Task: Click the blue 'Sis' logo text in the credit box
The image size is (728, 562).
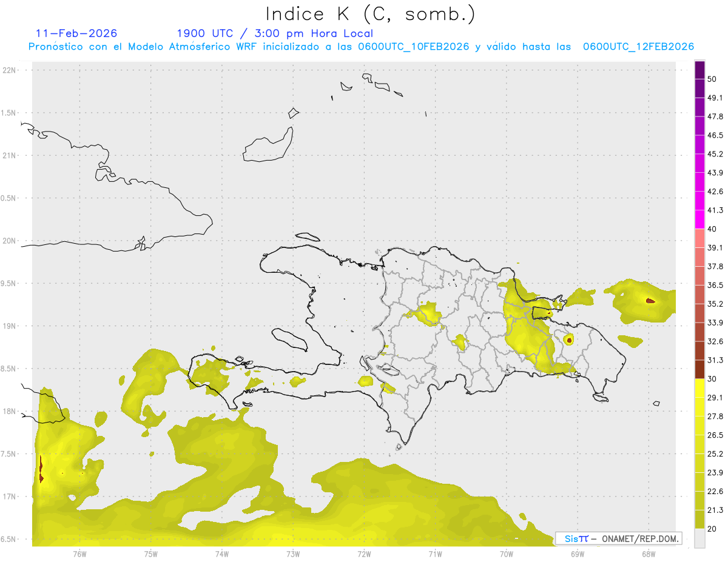Action: tap(570, 538)
